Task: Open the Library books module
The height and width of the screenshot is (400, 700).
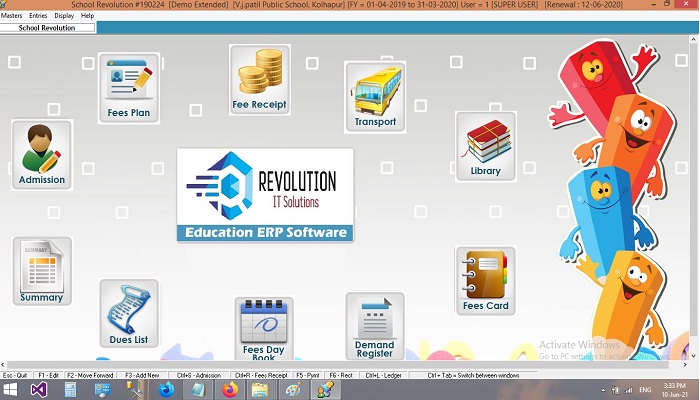Action: click(486, 146)
